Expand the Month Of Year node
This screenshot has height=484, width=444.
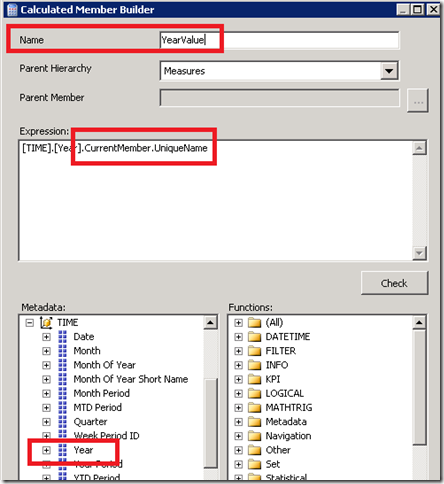click(46, 365)
